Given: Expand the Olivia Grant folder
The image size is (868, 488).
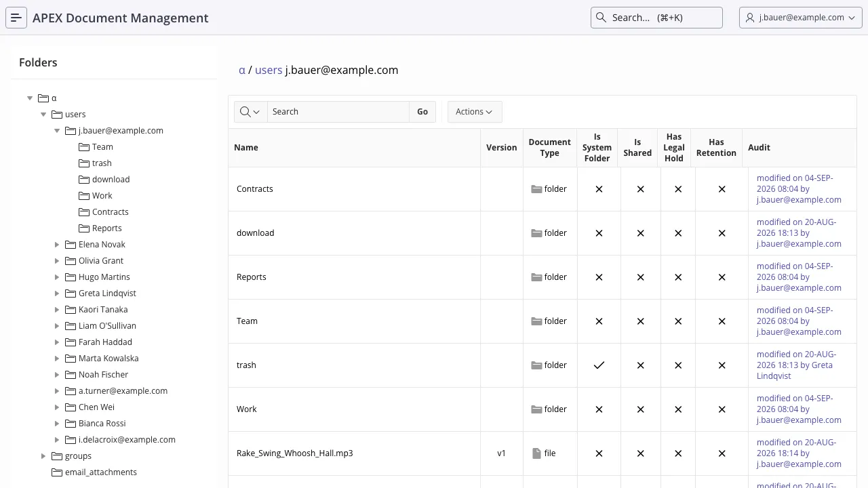Looking at the screenshot, I should click(57, 261).
